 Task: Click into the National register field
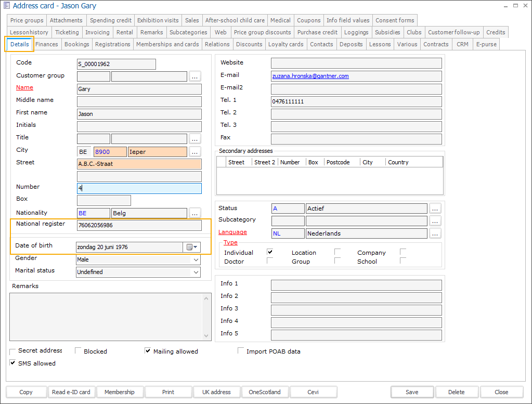(138, 226)
